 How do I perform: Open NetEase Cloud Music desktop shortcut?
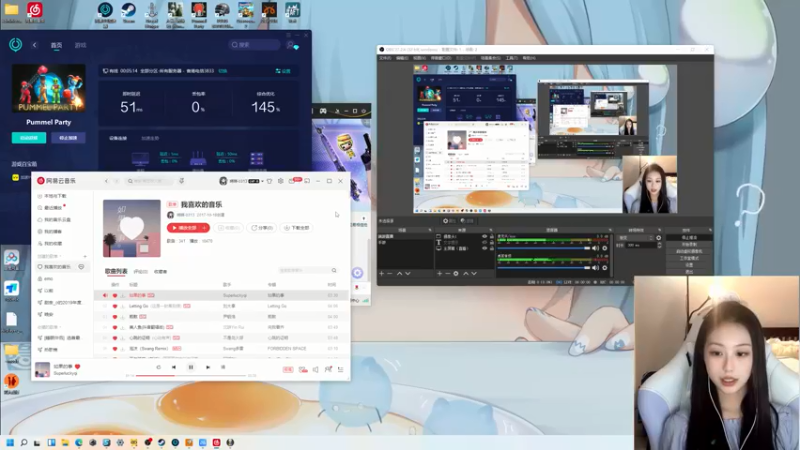pos(34,11)
